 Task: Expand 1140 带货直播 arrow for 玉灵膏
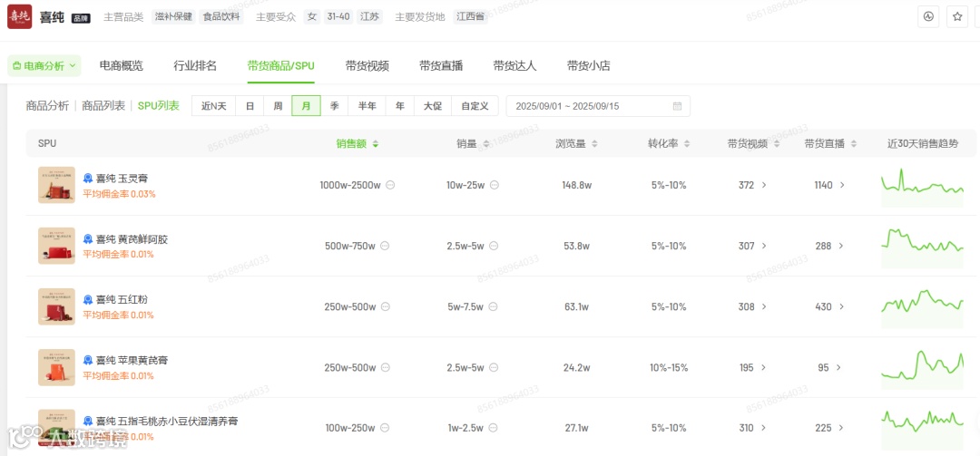click(x=842, y=186)
